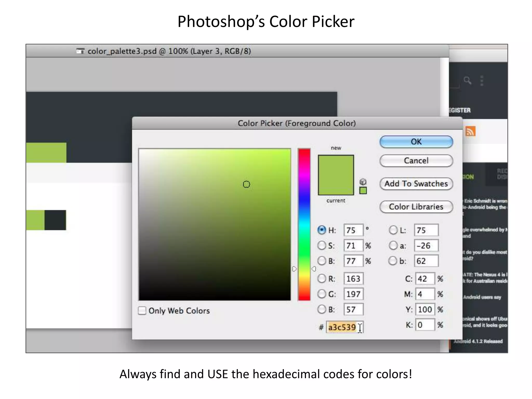This screenshot has height=399, width=532.
Task: Click the hex code field a3c539
Action: (x=344, y=327)
